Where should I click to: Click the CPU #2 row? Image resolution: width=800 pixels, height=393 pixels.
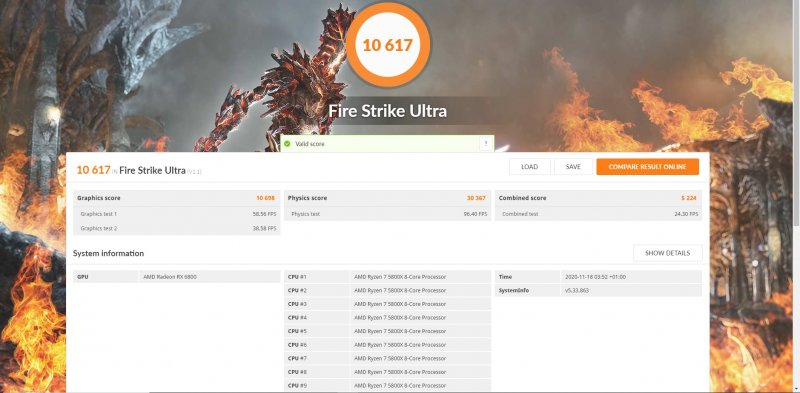387,290
